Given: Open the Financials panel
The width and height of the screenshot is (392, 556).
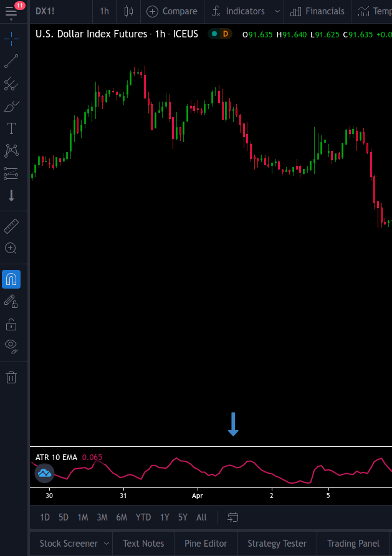Looking at the screenshot, I should click(x=317, y=11).
